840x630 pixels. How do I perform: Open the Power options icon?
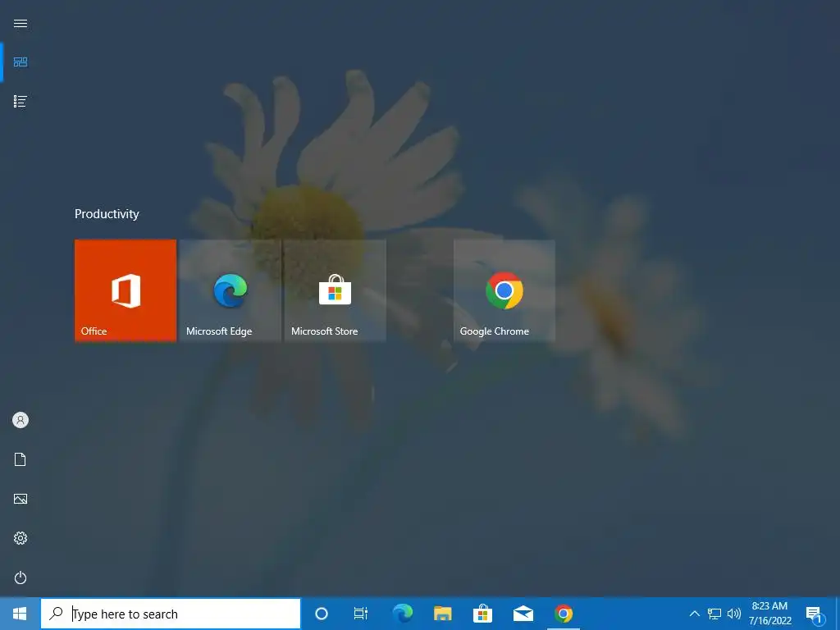pyautogui.click(x=21, y=577)
